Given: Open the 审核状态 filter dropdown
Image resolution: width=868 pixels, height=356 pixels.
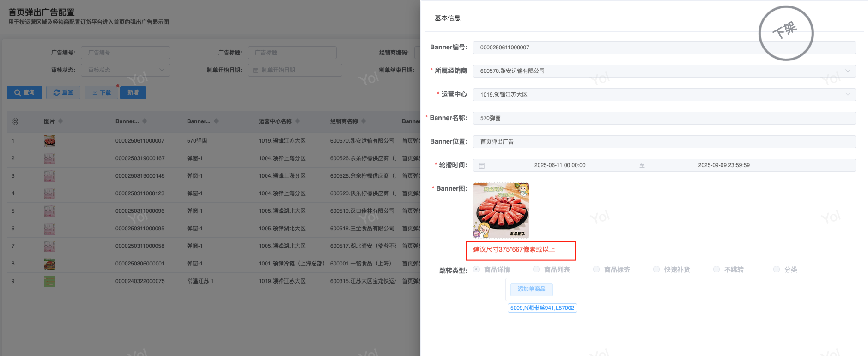Looking at the screenshot, I should coord(125,70).
